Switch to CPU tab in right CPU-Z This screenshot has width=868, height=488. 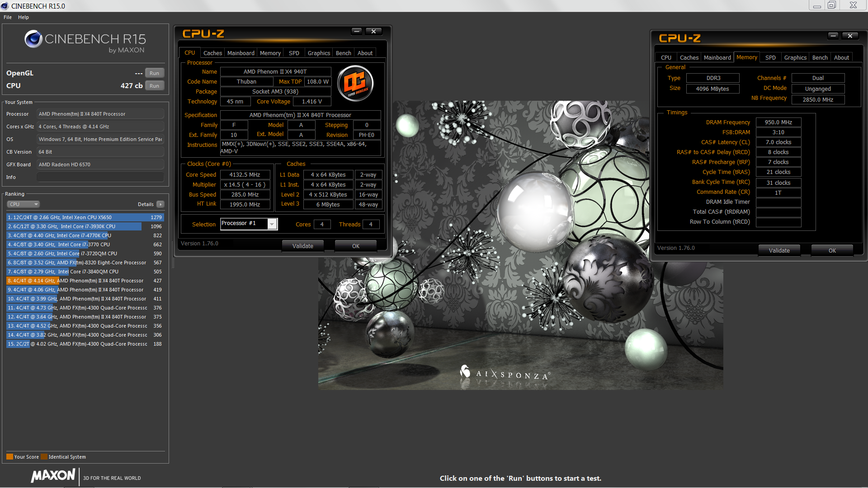666,57
